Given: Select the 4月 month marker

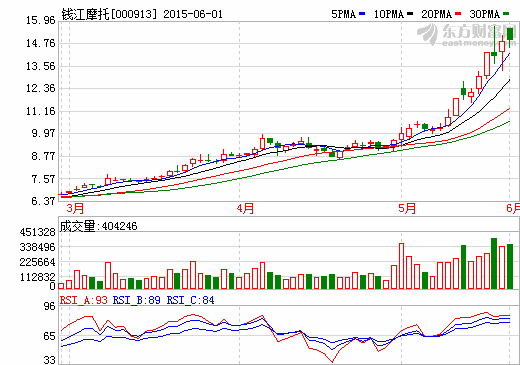Looking at the screenshot, I should 245,208.
